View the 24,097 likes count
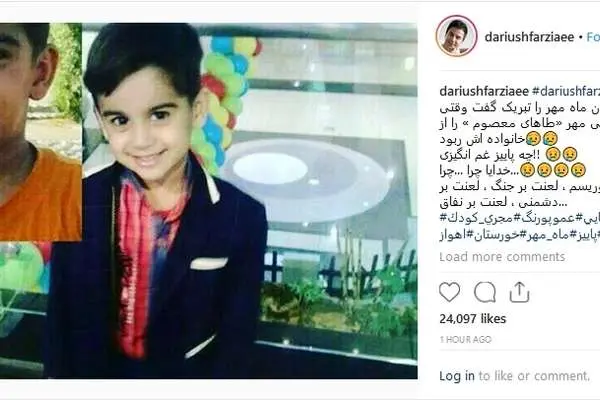The width and height of the screenshot is (600, 400). 473,318
